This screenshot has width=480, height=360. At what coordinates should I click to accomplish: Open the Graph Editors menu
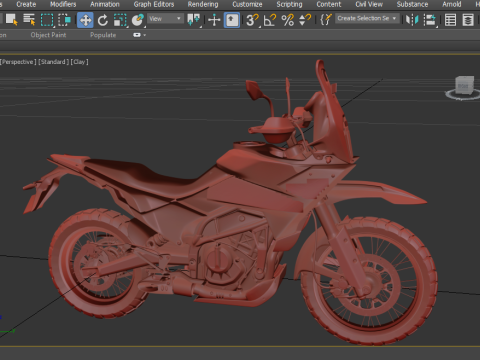pyautogui.click(x=154, y=4)
